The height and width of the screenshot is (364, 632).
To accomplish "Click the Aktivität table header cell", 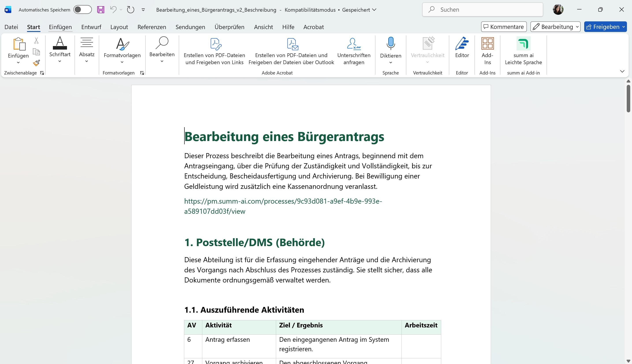I will (239, 327).
